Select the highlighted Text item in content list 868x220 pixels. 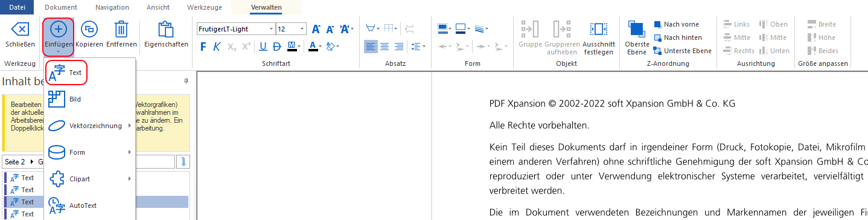(x=95, y=202)
